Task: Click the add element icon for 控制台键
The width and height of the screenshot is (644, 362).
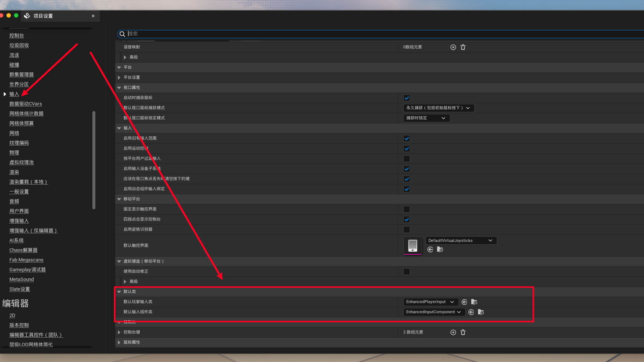Action: tap(453, 332)
